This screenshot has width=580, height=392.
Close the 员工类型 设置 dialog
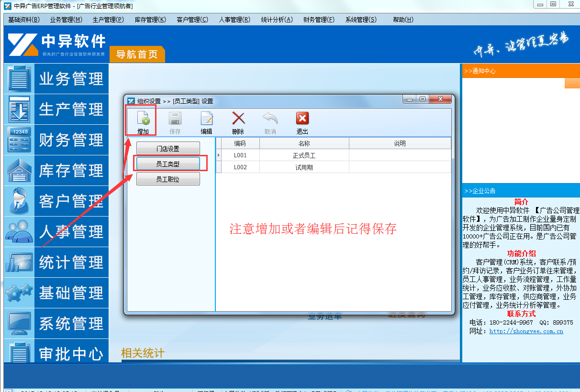440,99
